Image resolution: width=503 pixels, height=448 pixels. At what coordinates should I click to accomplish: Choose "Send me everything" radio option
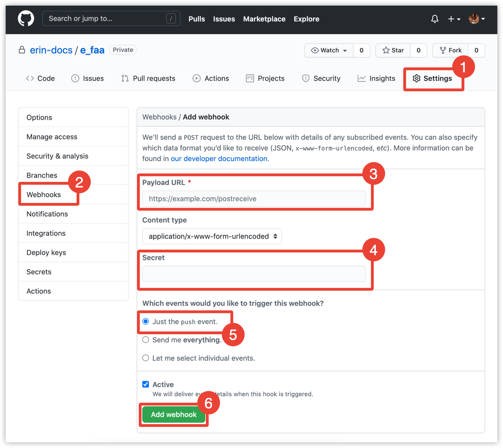(x=146, y=340)
